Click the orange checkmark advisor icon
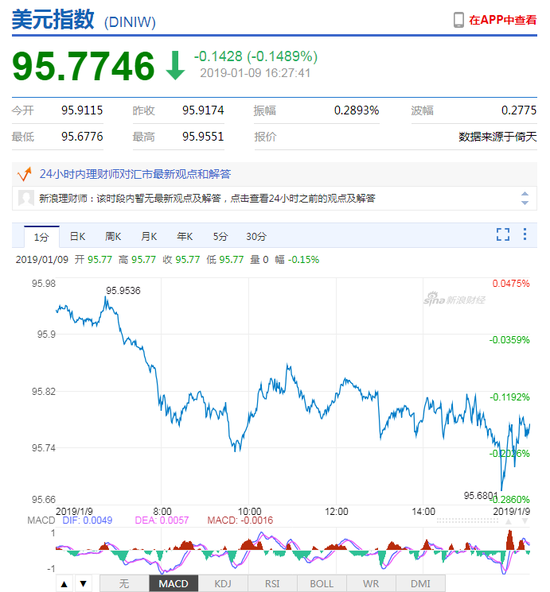 click(25, 174)
